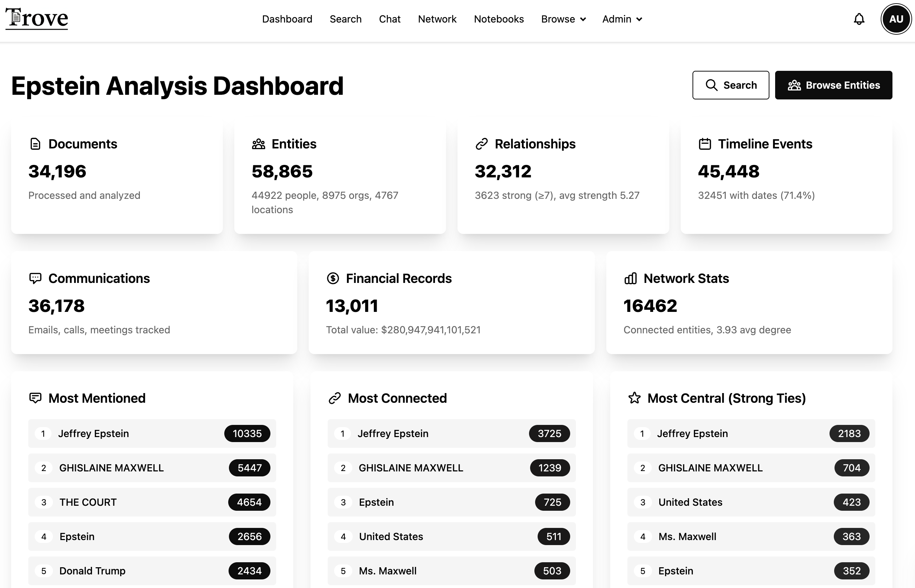
Task: Click the Entities people icon
Action: tap(259, 144)
